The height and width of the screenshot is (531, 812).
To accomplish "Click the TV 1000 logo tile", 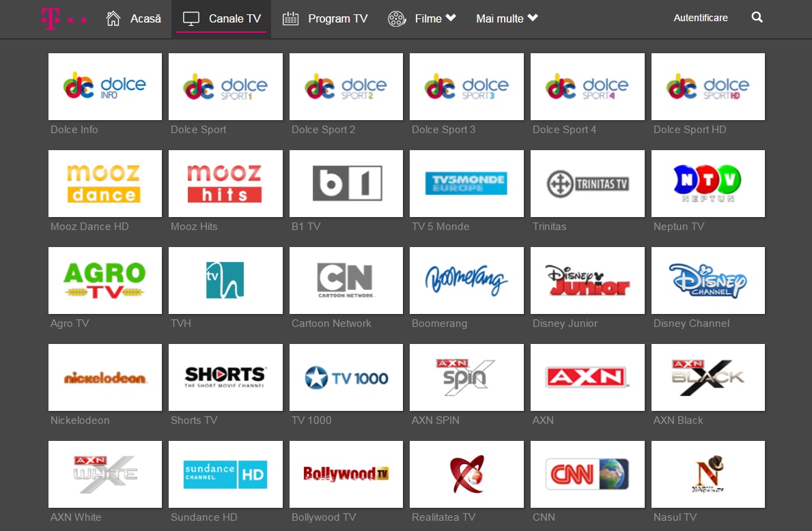I will 346,377.
